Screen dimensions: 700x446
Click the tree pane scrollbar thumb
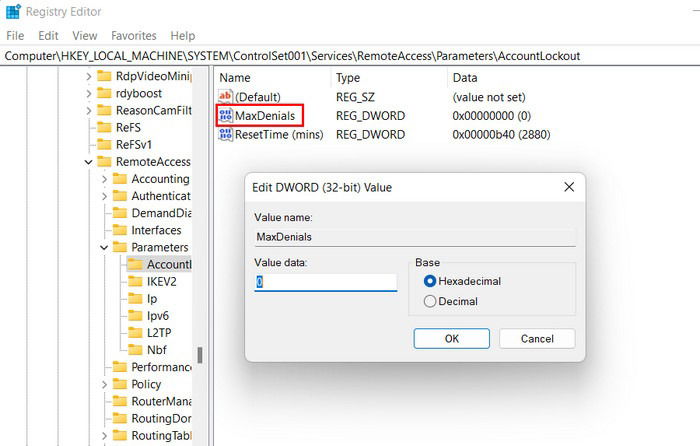[x=200, y=355]
